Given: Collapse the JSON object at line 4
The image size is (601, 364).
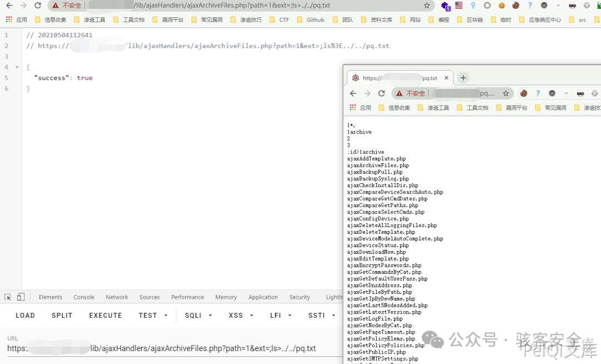Looking at the screenshot, I should click(x=17, y=67).
